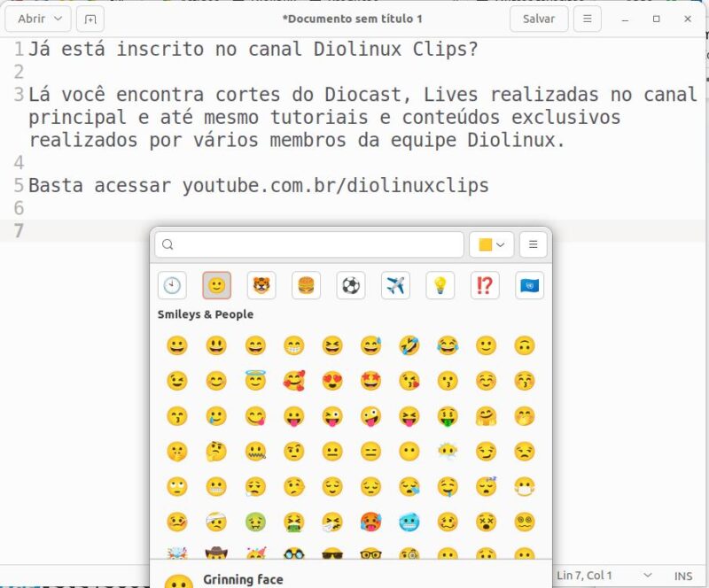Image resolution: width=709 pixels, height=588 pixels.
Task: Open the Animals & Nature emoji category
Action: [261, 285]
